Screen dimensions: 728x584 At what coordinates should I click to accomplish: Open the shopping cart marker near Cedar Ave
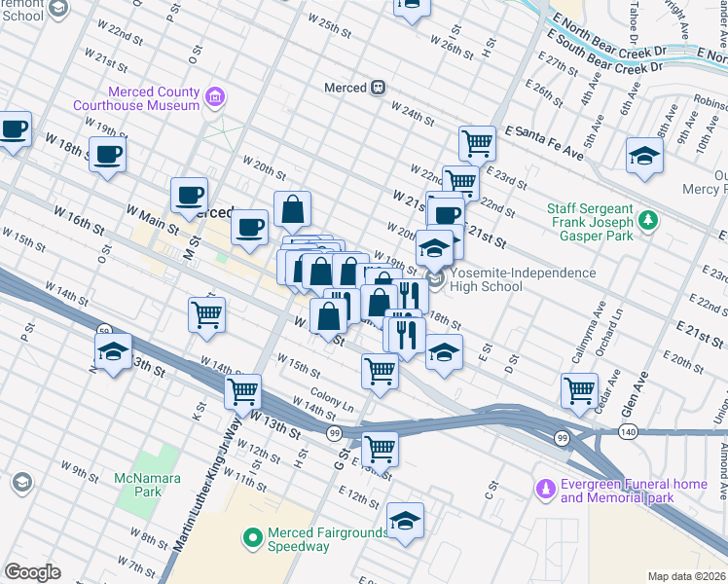[579, 394]
